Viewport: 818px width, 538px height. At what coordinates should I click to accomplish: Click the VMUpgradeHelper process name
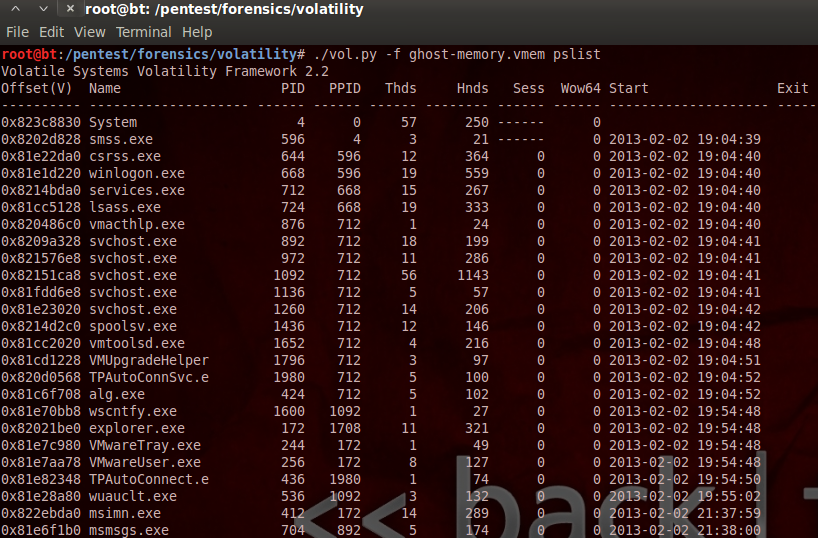[x=149, y=361]
